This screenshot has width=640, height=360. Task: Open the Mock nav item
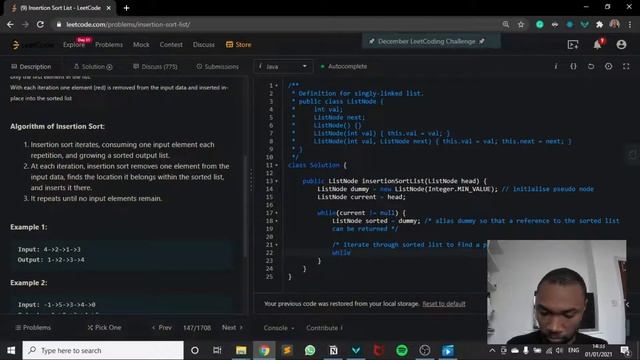[141, 44]
